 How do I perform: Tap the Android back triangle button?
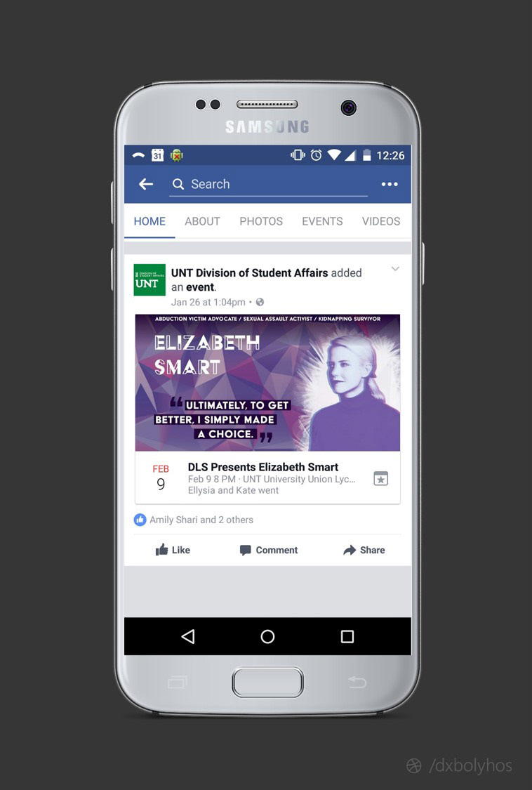[x=188, y=636]
